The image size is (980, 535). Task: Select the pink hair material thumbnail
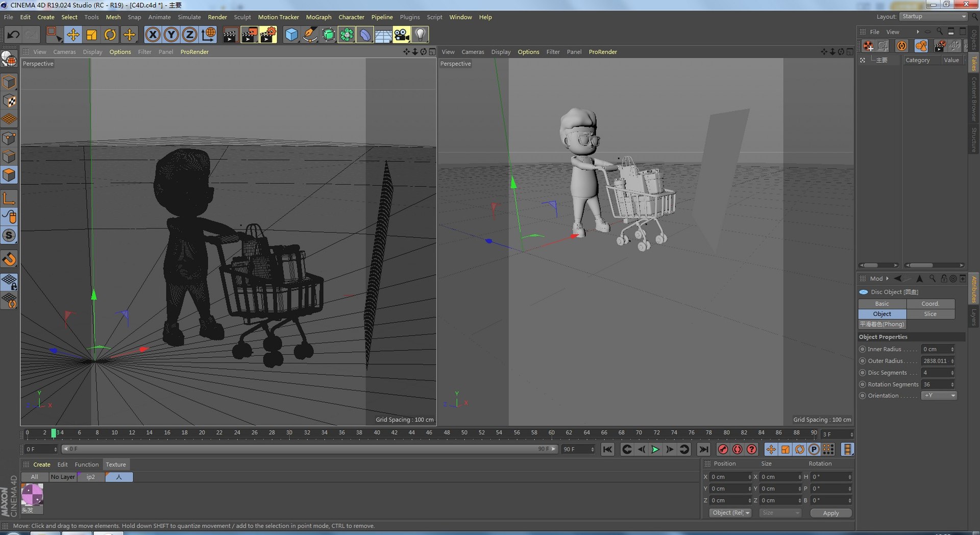(x=32, y=495)
